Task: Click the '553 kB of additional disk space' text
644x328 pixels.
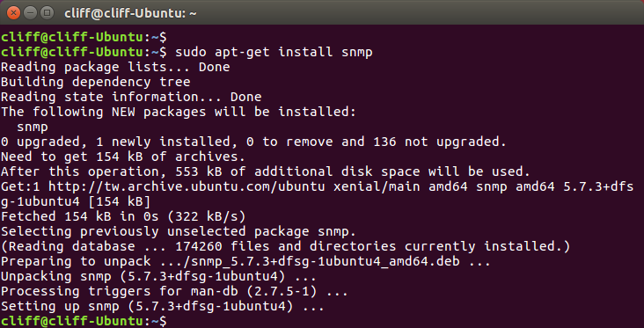Action: pyautogui.click(x=297, y=171)
